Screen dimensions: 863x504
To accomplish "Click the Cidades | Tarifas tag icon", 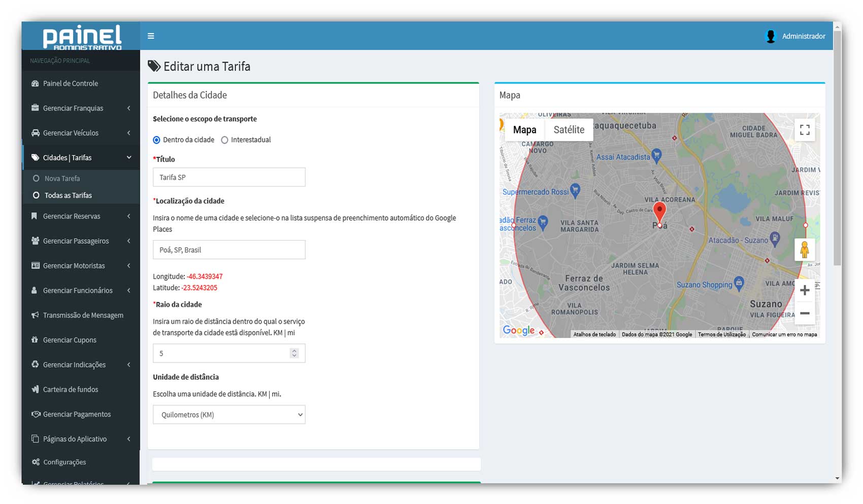I will pos(35,157).
